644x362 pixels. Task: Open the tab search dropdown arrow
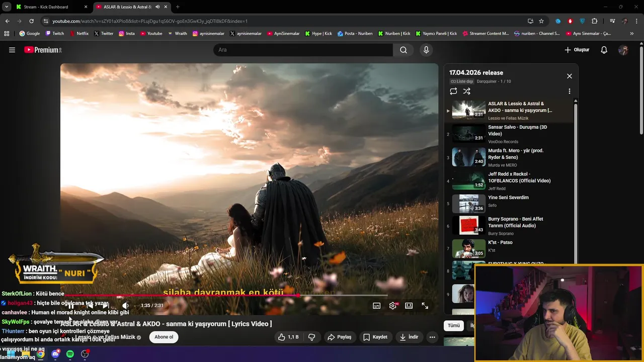(x=7, y=7)
